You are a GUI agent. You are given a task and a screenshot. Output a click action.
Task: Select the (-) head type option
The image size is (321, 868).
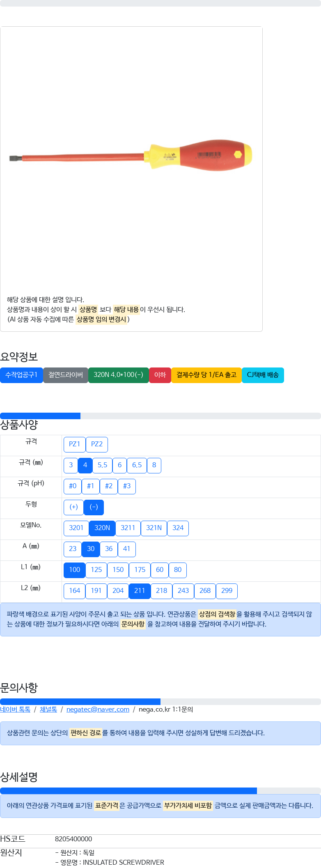pyautogui.click(x=94, y=507)
